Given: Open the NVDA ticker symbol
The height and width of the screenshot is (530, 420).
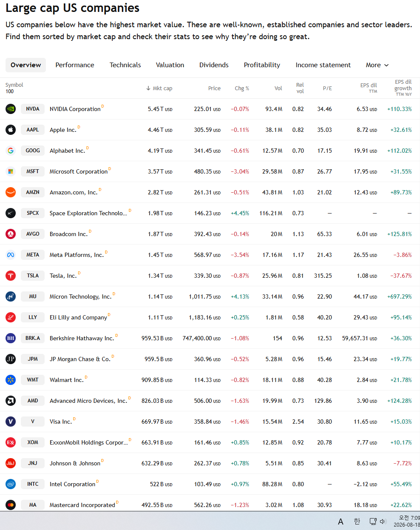Looking at the screenshot, I should 33,109.
